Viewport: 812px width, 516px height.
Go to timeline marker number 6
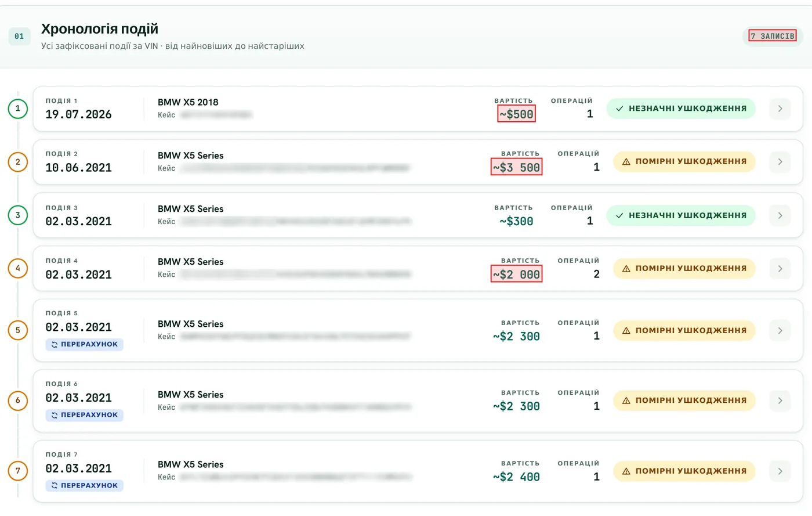tap(18, 400)
